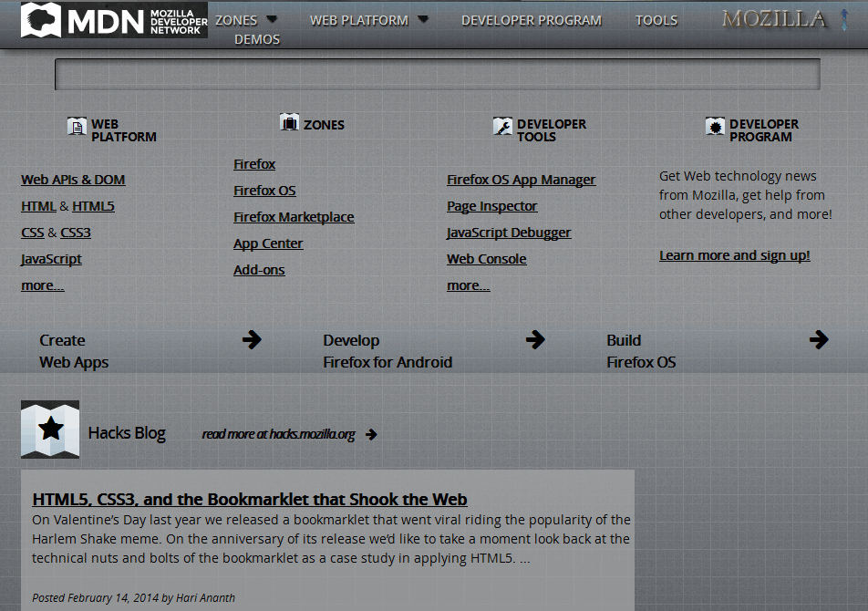Expand the Zones dropdown arrow in header
This screenshot has width=868, height=611.
(x=272, y=19)
